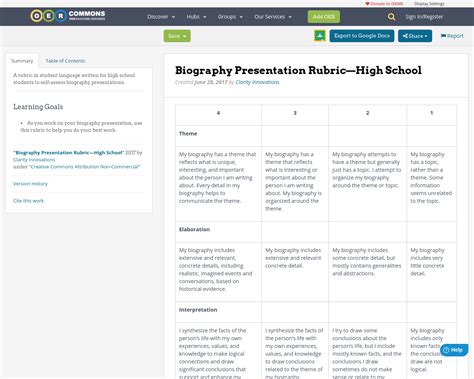This screenshot has width=474, height=379.
Task: Open Sign in/Register
Action: 424,17
